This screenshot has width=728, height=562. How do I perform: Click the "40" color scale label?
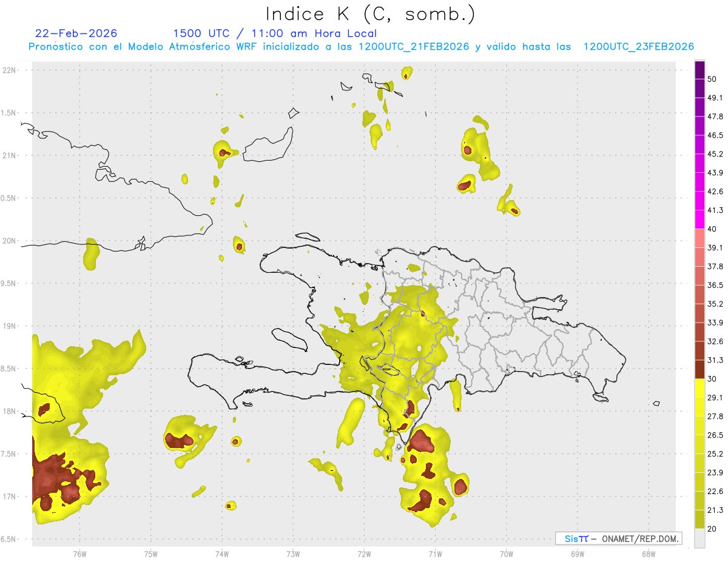tap(712, 229)
